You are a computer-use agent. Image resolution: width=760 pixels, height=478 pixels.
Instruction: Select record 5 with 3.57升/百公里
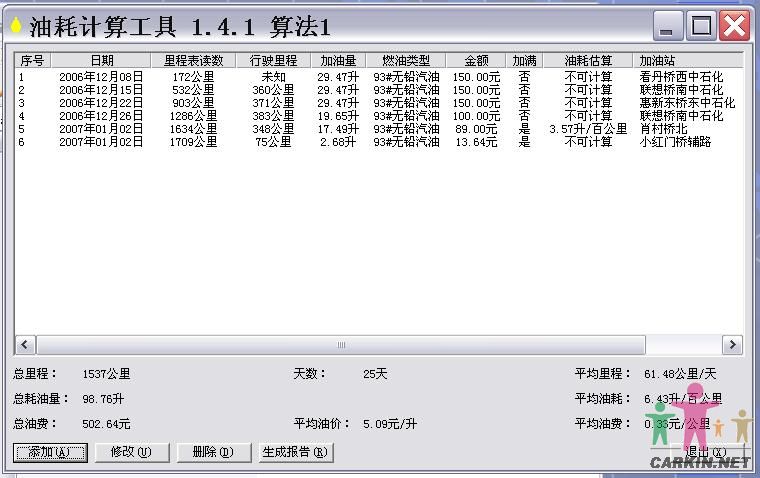[x=588, y=129]
